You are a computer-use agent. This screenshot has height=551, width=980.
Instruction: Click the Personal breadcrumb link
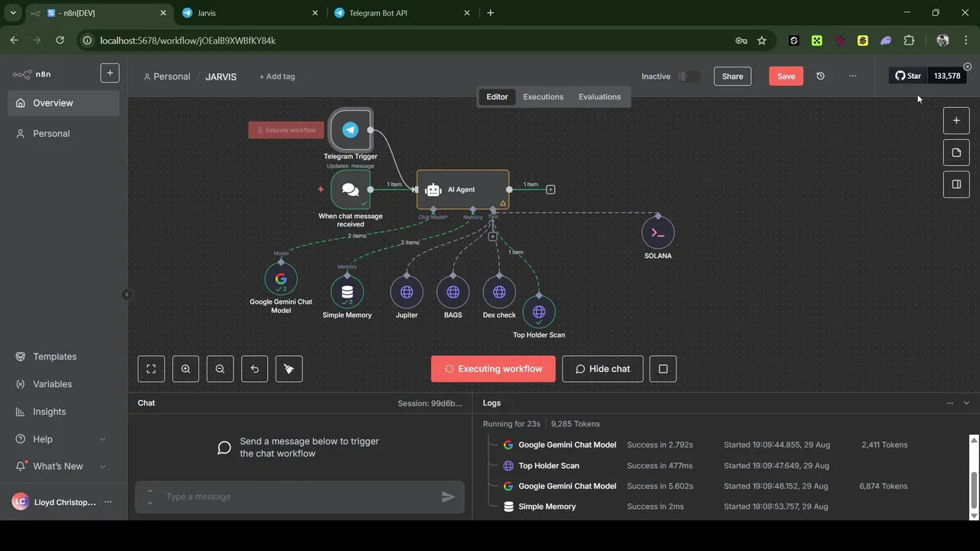[166, 77]
